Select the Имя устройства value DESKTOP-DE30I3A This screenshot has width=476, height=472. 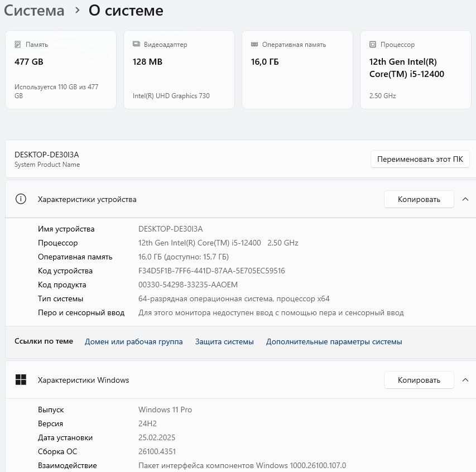point(171,229)
